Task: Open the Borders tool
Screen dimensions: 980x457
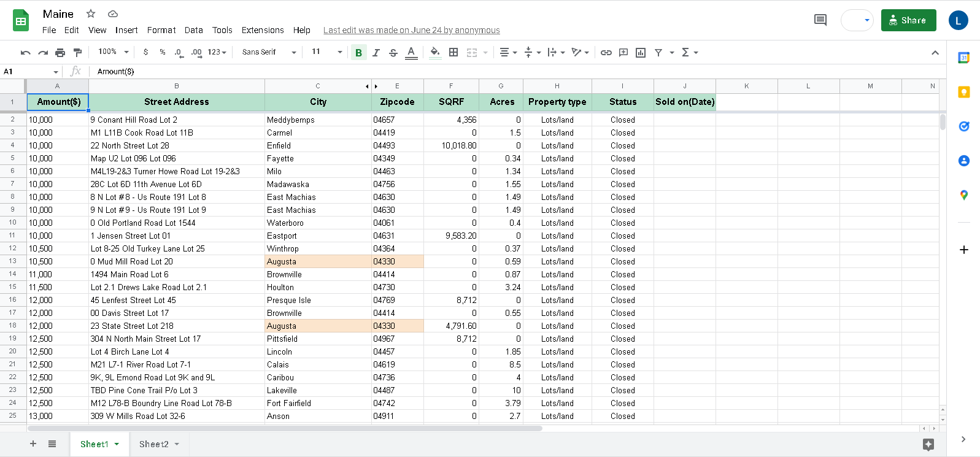Action: pos(453,53)
